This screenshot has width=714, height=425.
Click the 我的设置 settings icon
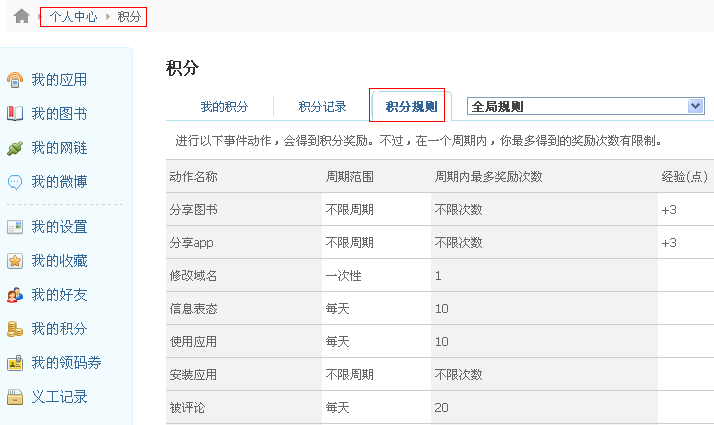coord(15,227)
